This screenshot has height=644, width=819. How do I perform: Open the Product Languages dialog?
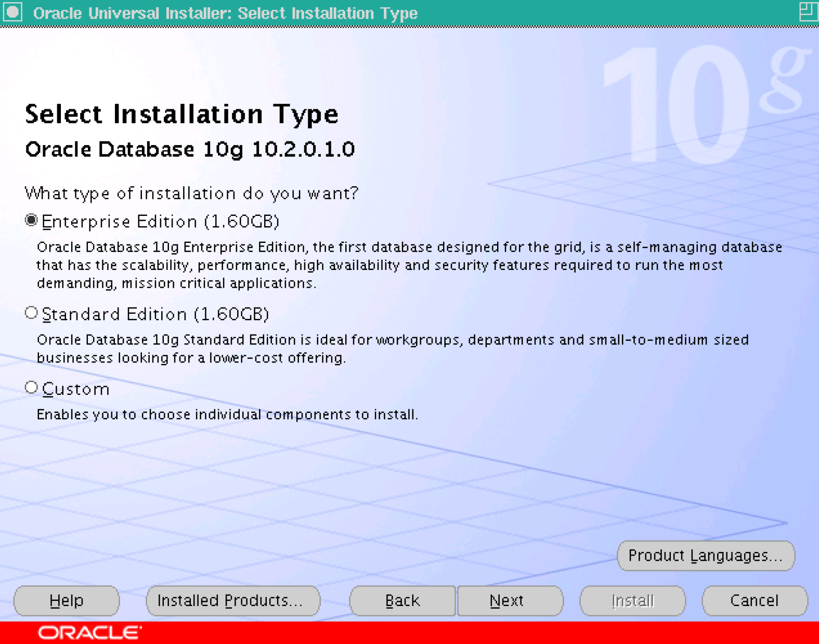point(706,556)
